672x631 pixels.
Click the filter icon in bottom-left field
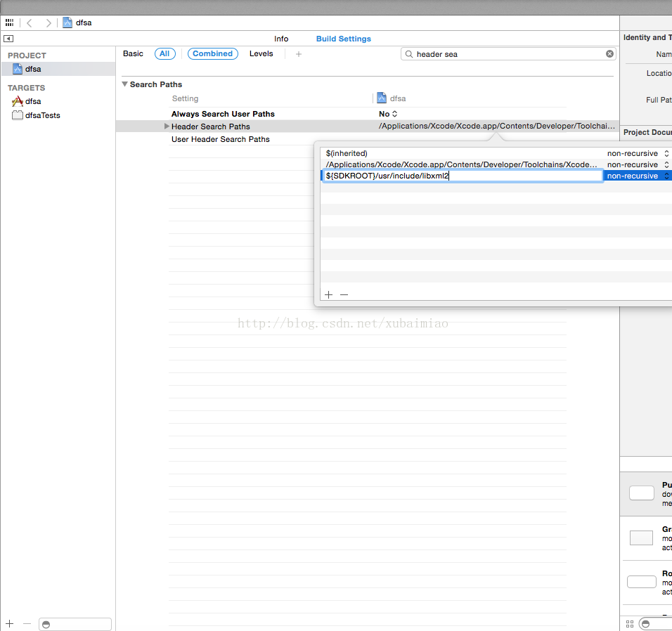click(46, 625)
